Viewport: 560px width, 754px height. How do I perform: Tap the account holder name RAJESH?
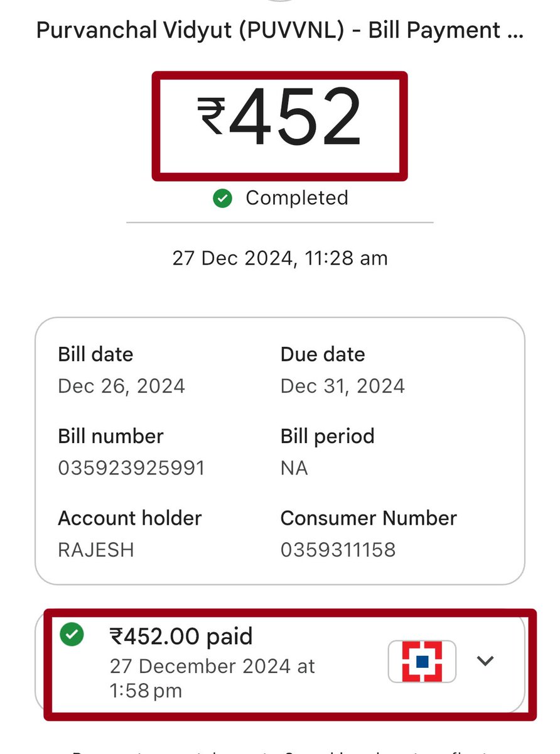(x=96, y=550)
